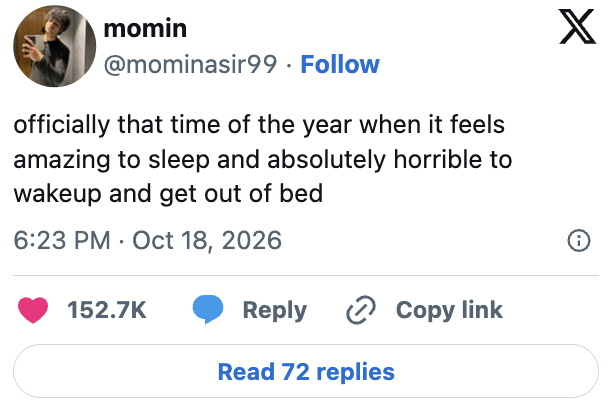The image size is (614, 412).
Task: Open Read 72 replies
Action: point(306,371)
